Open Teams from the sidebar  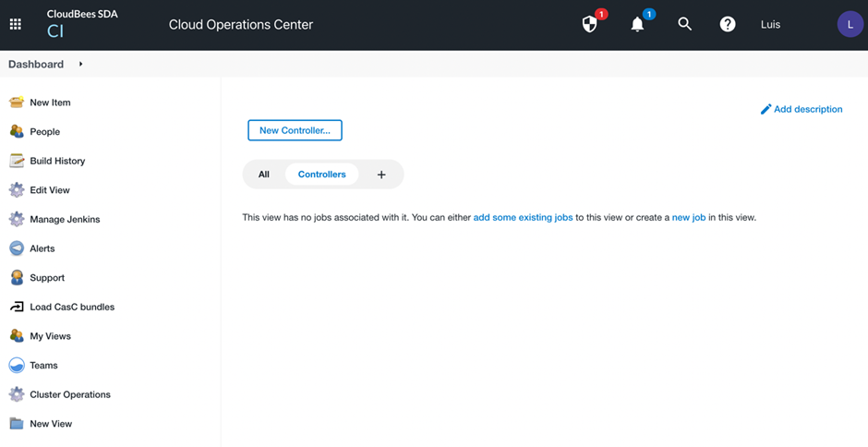pos(43,365)
